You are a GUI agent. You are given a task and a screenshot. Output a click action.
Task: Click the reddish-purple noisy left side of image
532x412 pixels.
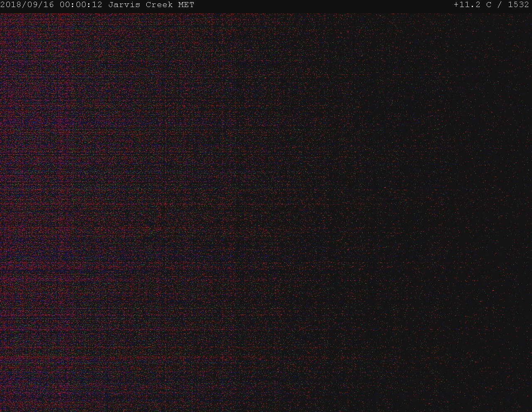click(x=62, y=208)
